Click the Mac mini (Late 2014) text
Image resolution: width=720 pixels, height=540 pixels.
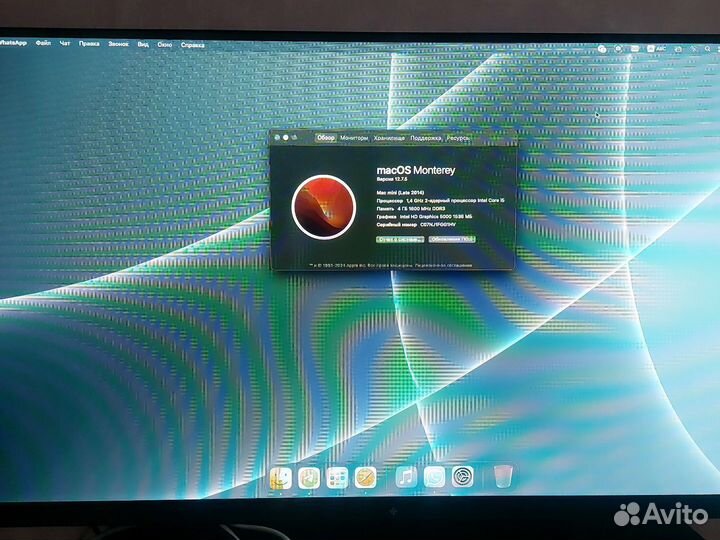(400, 192)
